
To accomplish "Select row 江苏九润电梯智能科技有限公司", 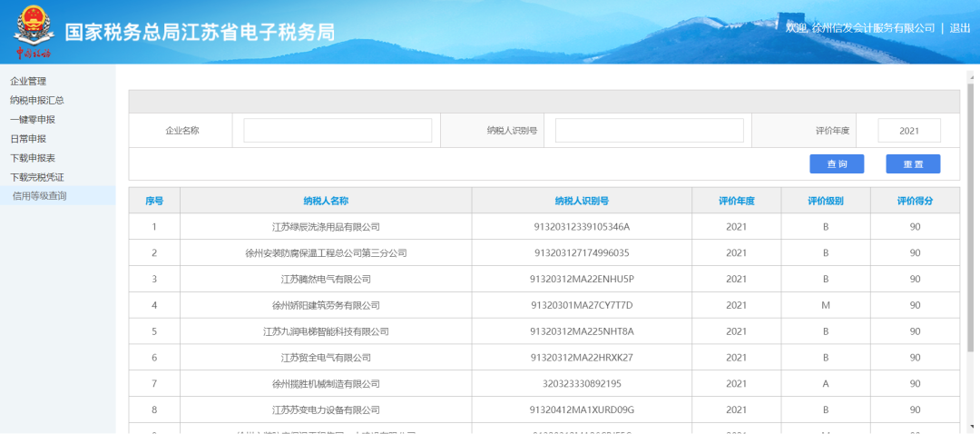I will (x=544, y=331).
